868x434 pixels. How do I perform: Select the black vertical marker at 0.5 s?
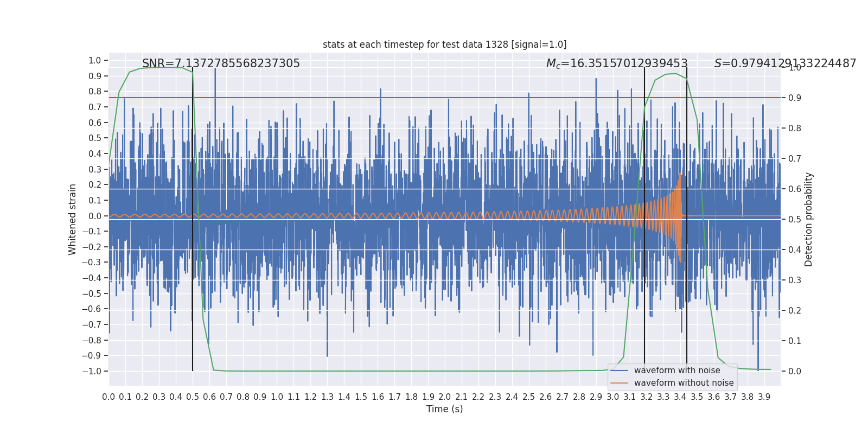(x=193, y=219)
